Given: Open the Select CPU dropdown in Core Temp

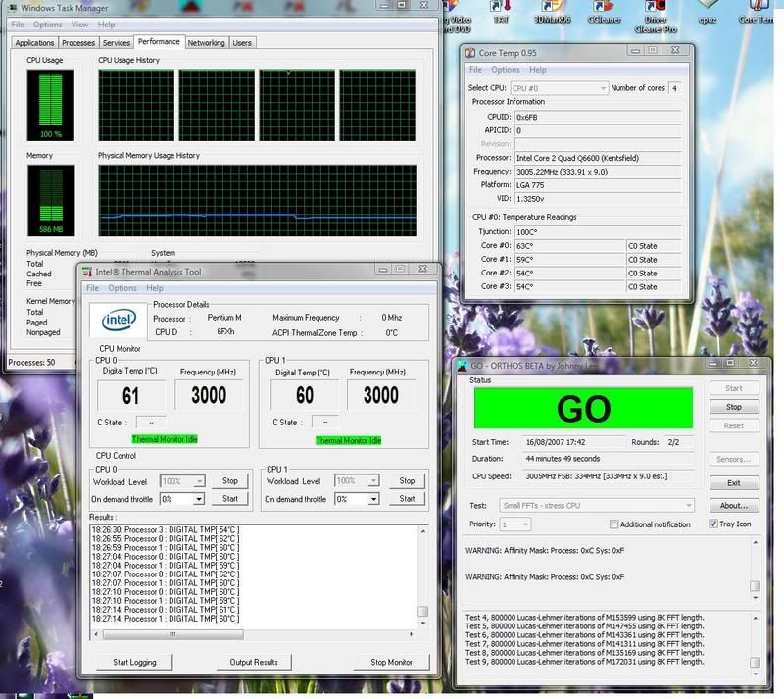Looking at the screenshot, I should click(x=559, y=88).
